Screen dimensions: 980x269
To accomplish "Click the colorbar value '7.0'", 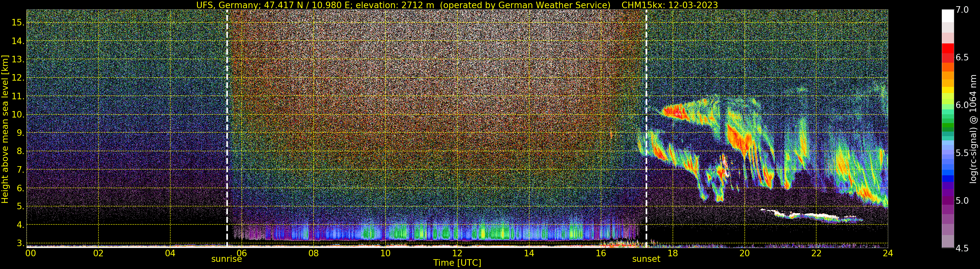I will pos(962,9).
